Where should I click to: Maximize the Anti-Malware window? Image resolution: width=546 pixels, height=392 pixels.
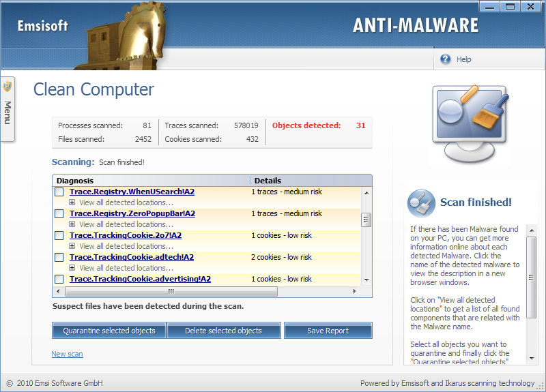point(510,7)
